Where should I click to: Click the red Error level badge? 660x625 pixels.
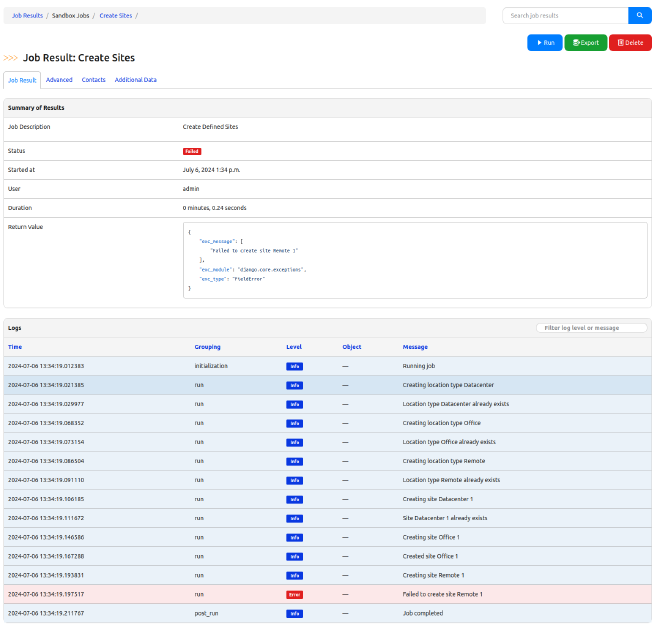(294, 594)
